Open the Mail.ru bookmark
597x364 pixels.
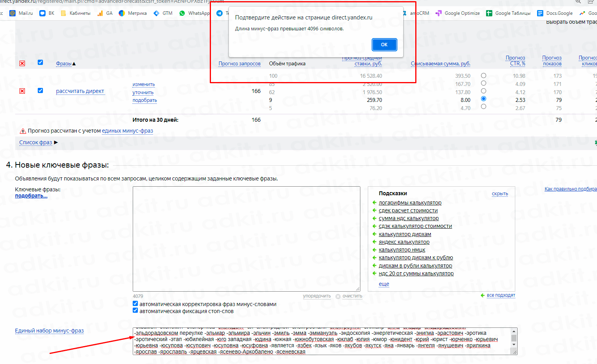click(21, 13)
